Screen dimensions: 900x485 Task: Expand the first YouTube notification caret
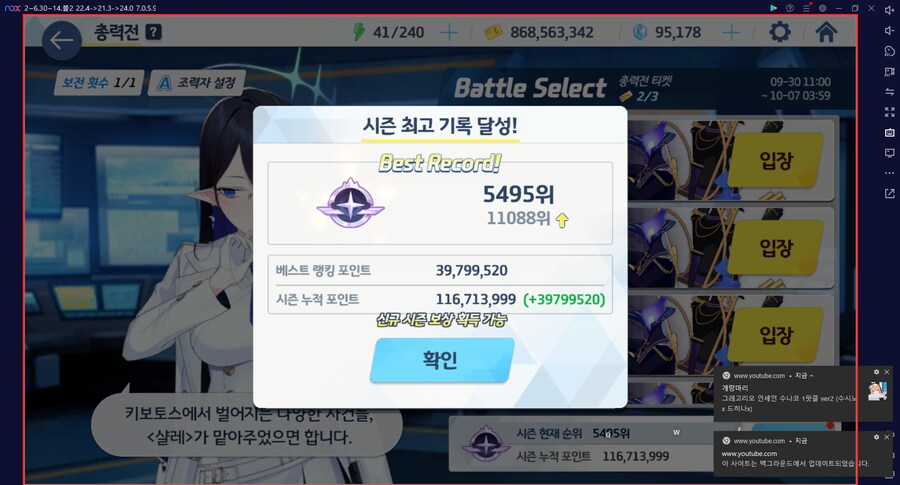(x=811, y=376)
